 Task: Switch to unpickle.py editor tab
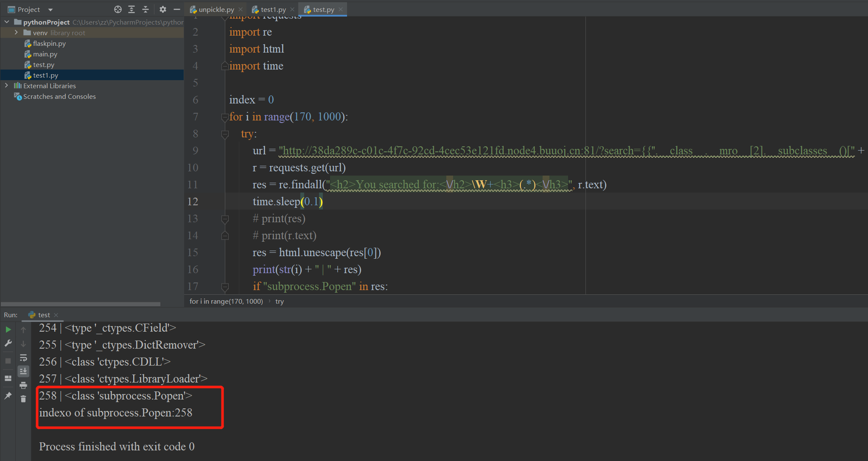(x=216, y=9)
